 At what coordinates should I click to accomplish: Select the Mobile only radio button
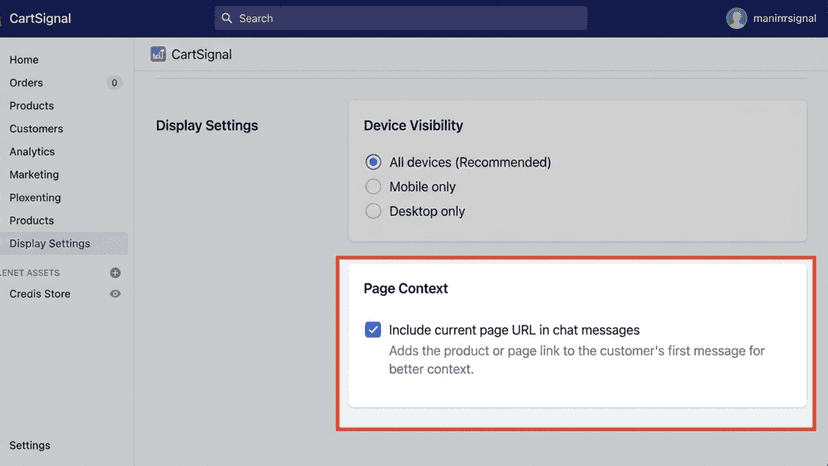coord(373,187)
